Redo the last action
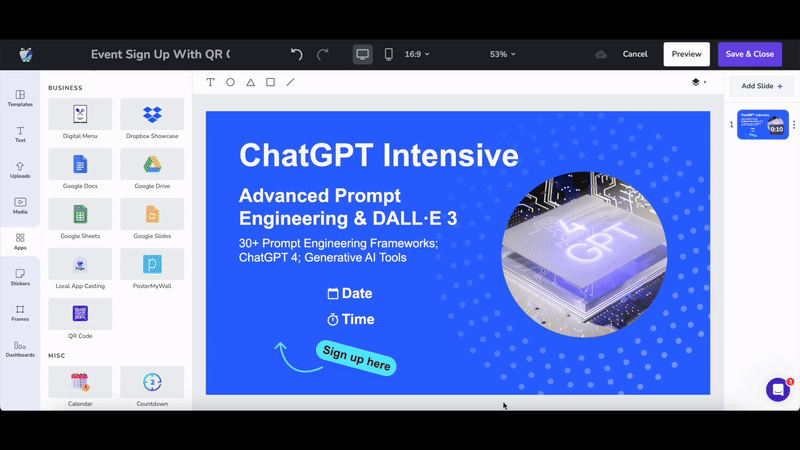Viewport: 800px width, 450px height. click(322, 54)
